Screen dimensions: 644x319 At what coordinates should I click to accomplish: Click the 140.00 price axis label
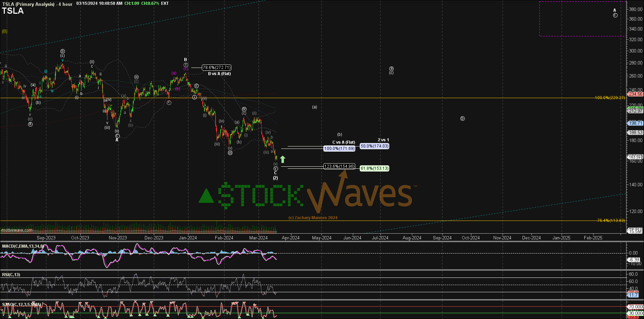tap(636, 185)
